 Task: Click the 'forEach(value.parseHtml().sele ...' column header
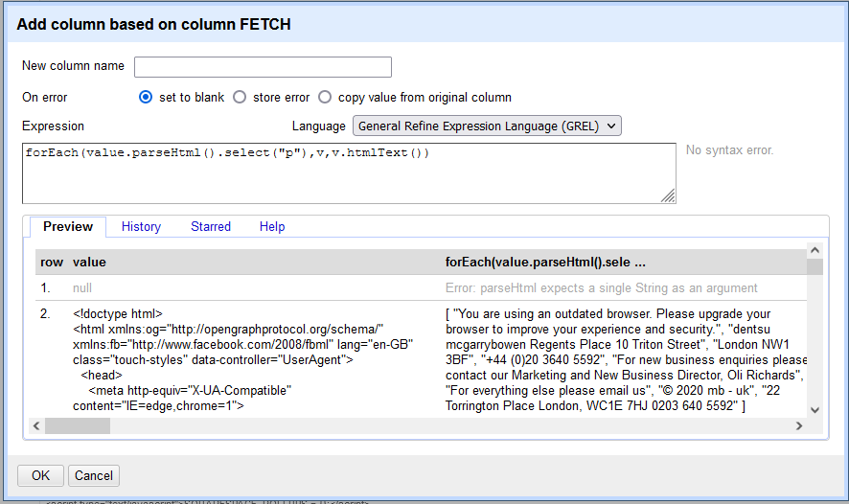coord(545,262)
